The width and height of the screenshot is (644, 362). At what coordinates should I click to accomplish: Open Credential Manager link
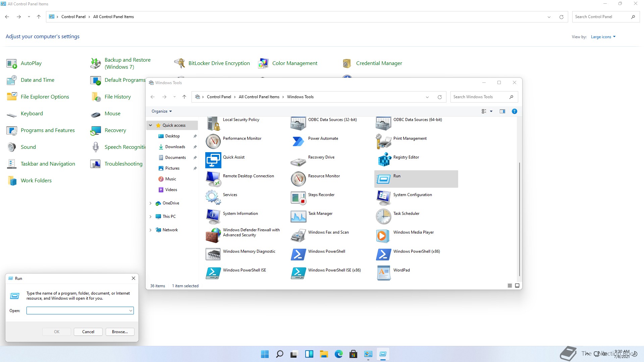point(379,63)
